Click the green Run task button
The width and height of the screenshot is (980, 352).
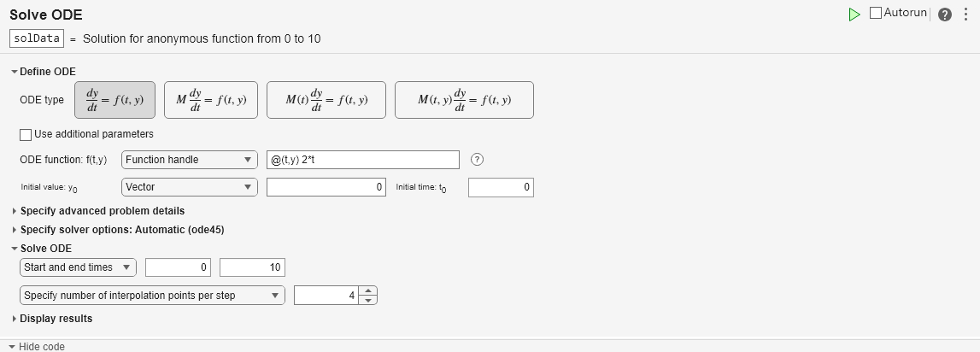(854, 15)
